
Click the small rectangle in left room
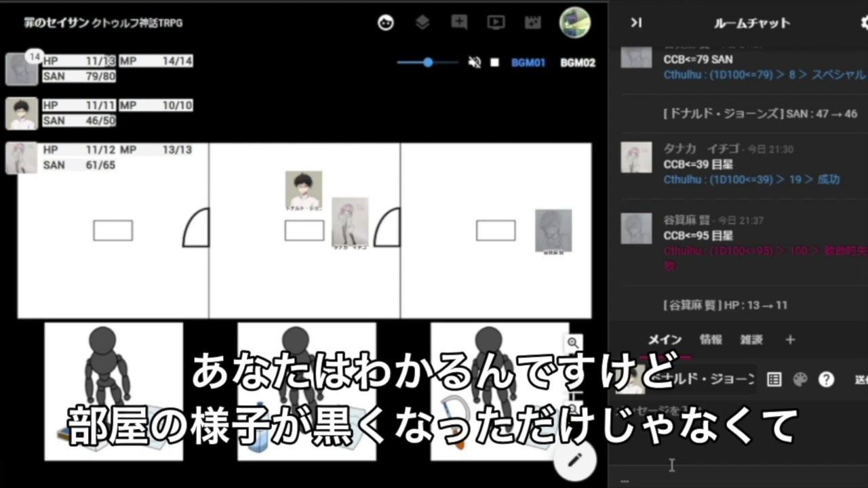113,230
